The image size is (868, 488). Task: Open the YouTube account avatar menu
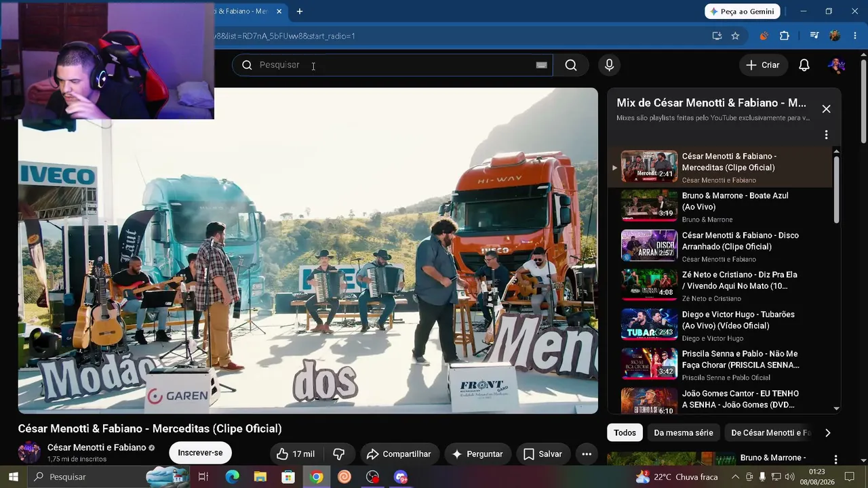(x=836, y=65)
